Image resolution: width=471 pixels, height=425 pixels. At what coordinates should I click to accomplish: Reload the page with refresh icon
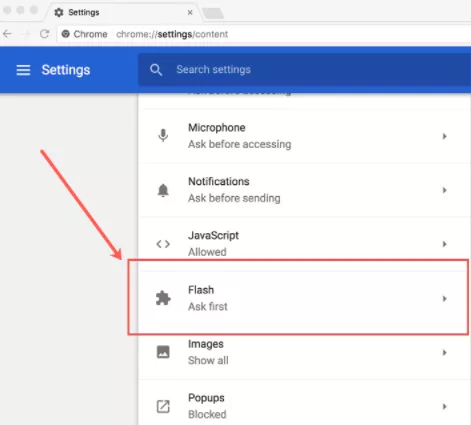[45, 34]
